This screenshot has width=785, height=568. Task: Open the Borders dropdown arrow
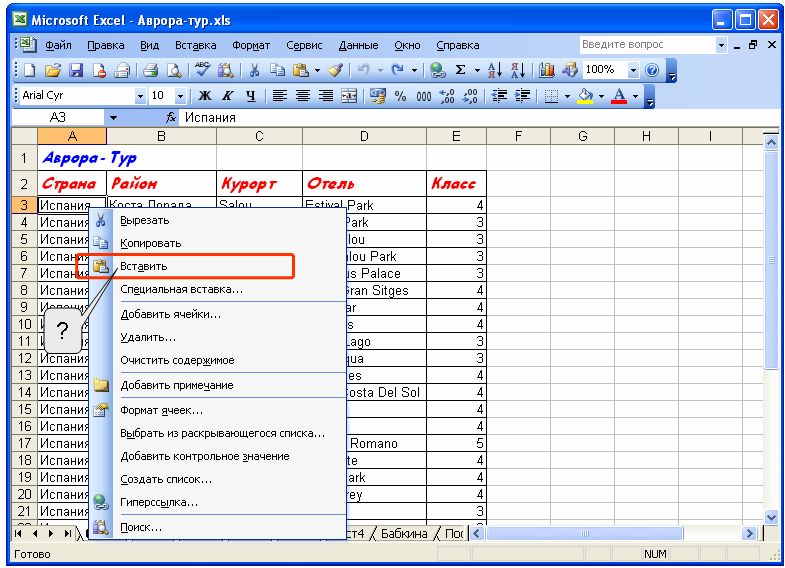567,96
